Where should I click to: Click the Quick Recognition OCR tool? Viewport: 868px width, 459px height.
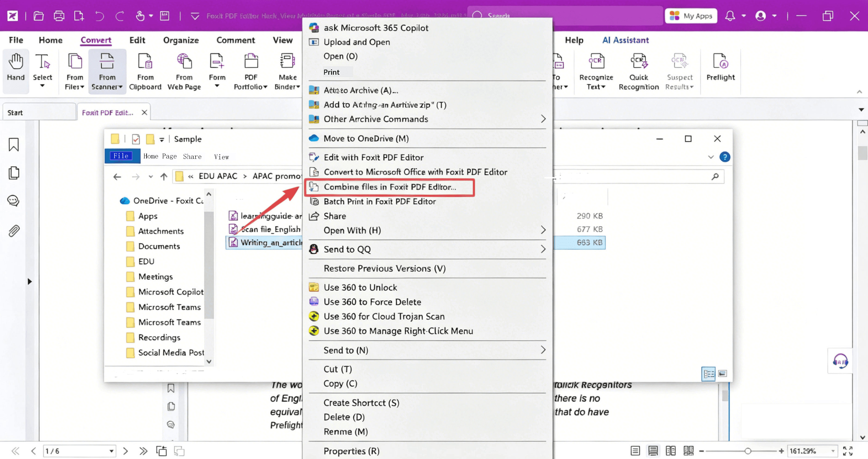pos(639,72)
